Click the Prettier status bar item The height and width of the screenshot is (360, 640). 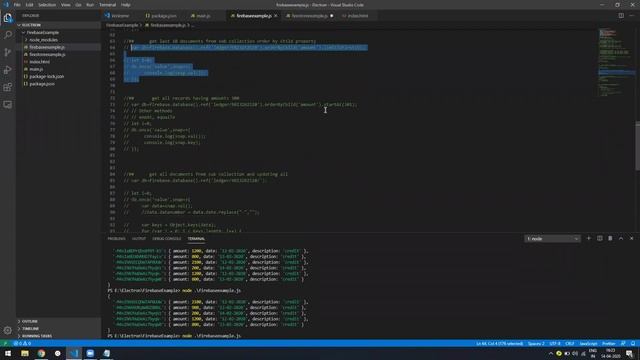click(609, 344)
